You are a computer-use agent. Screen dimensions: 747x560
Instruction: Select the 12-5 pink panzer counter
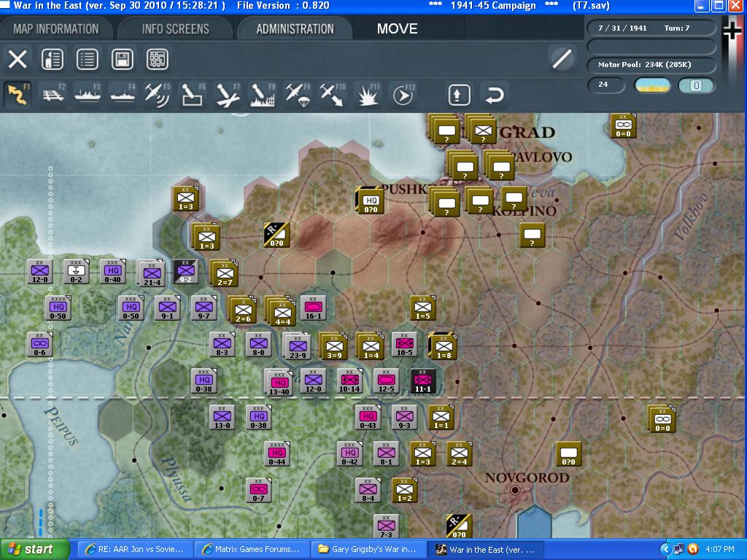tap(386, 381)
